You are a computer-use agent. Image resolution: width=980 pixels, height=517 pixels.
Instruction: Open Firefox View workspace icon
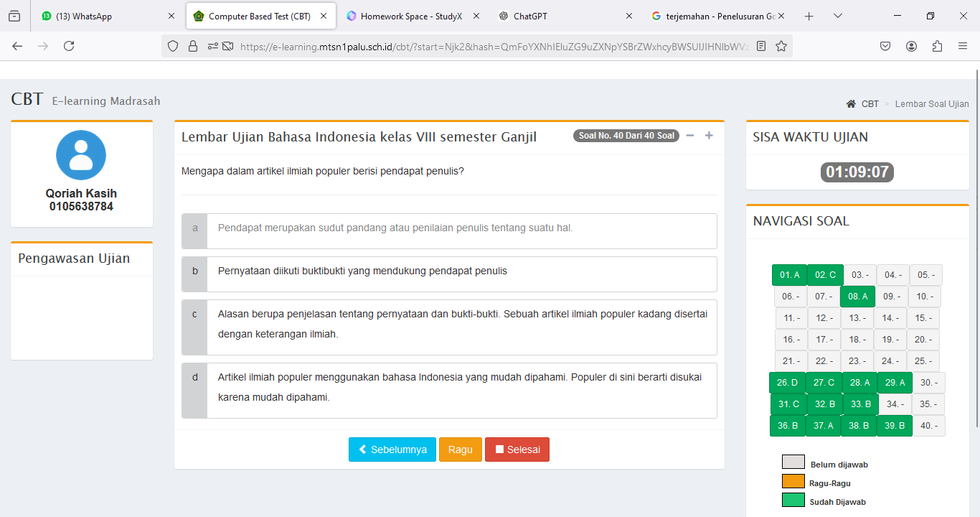[x=14, y=16]
